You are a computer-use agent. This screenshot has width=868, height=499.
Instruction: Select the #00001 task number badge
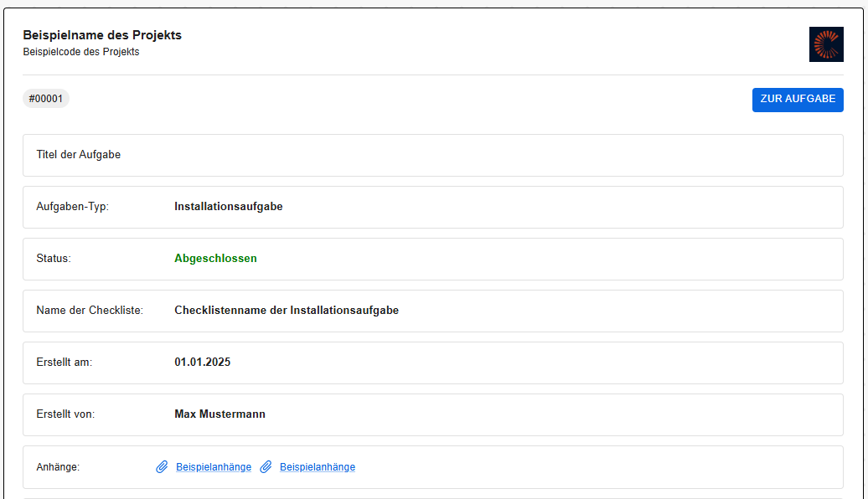coord(46,99)
